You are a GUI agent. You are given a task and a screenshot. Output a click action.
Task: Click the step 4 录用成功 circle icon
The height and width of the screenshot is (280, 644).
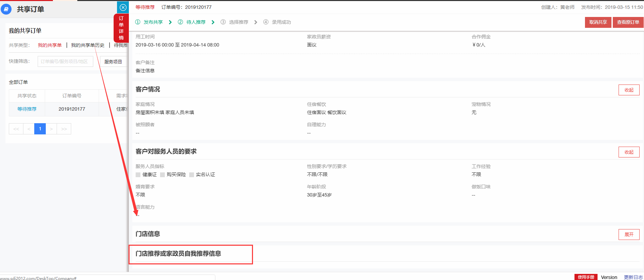[x=266, y=22]
